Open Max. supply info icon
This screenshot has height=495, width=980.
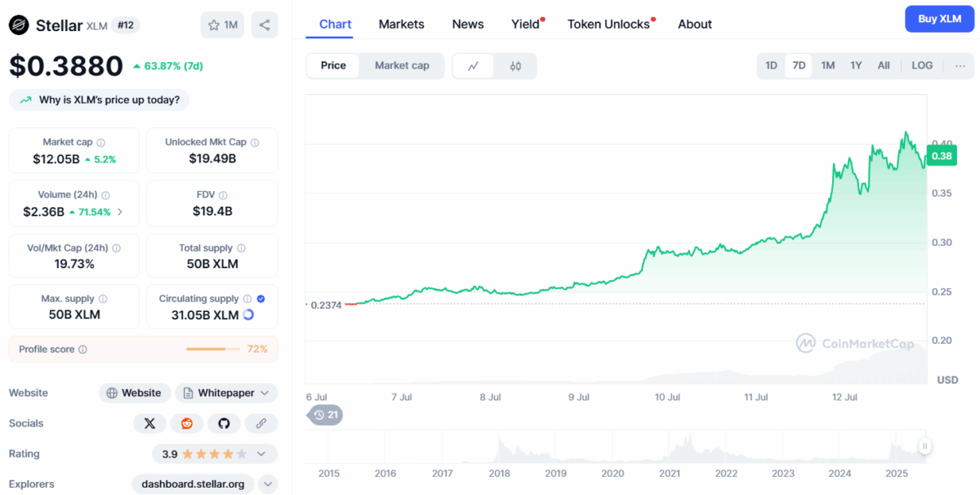(102, 299)
